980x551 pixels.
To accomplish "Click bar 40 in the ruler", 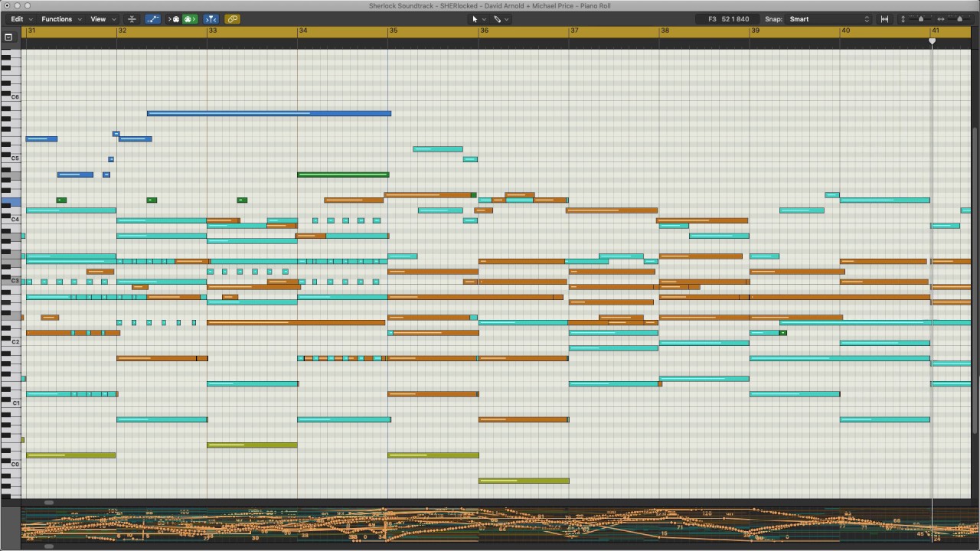I will pyautogui.click(x=845, y=31).
